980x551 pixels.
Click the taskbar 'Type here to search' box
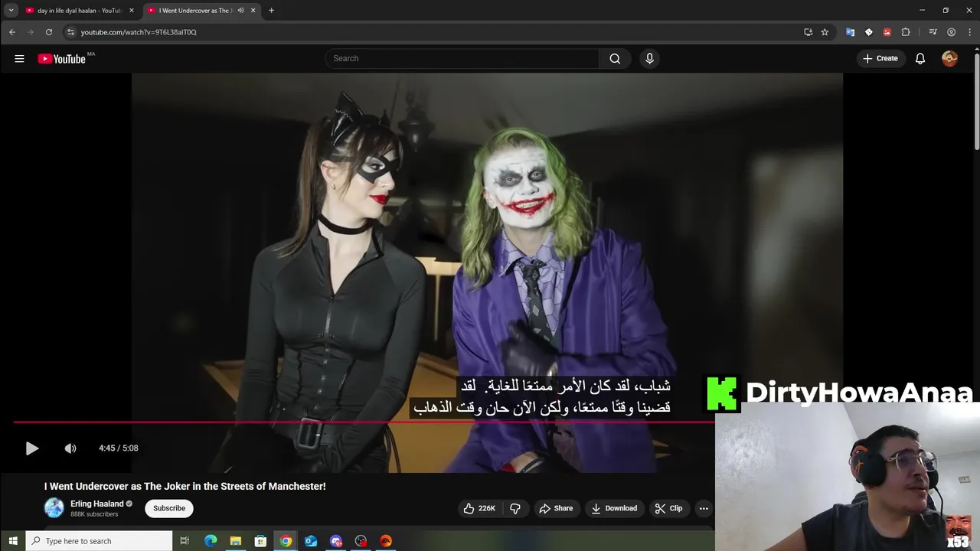pyautogui.click(x=100, y=541)
